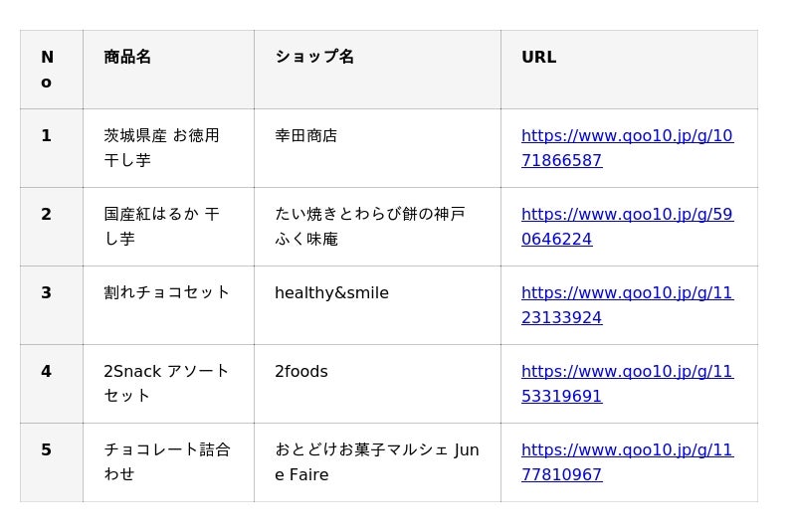This screenshot has width=796, height=532.
Task: Click row number 3 cell
Action: tap(47, 293)
